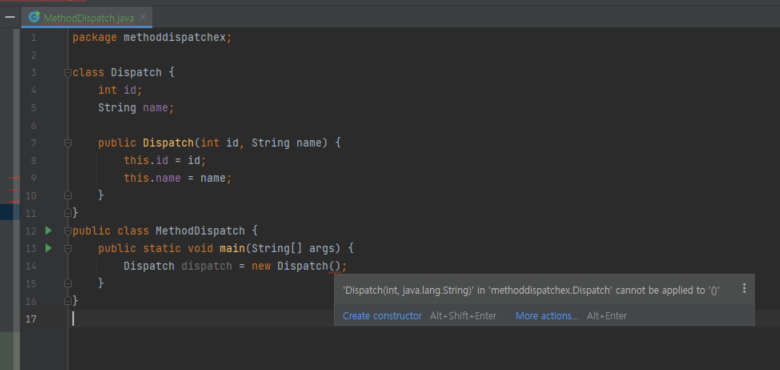Collapse the Dispatch constructor fold at line 7
Screen dimensions: 780x370
(68, 143)
